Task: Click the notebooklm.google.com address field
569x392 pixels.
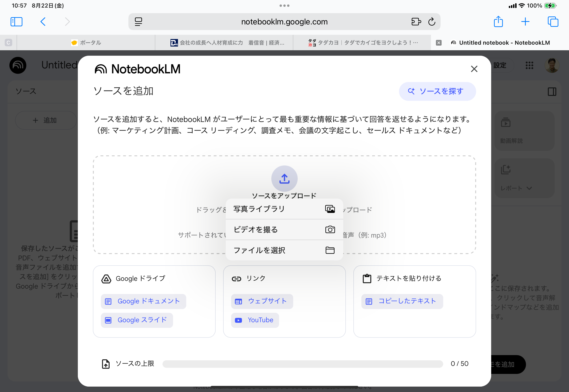Action: point(284,22)
